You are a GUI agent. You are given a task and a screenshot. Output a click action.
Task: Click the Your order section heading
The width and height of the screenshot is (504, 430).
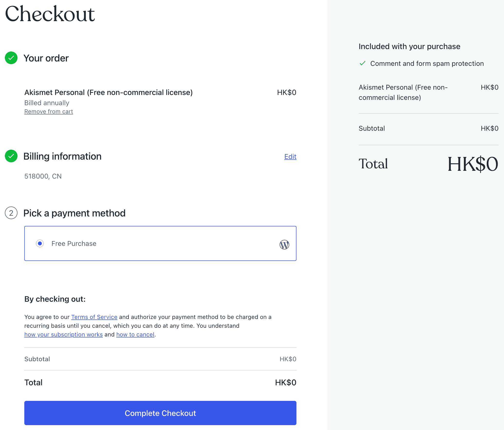(46, 58)
